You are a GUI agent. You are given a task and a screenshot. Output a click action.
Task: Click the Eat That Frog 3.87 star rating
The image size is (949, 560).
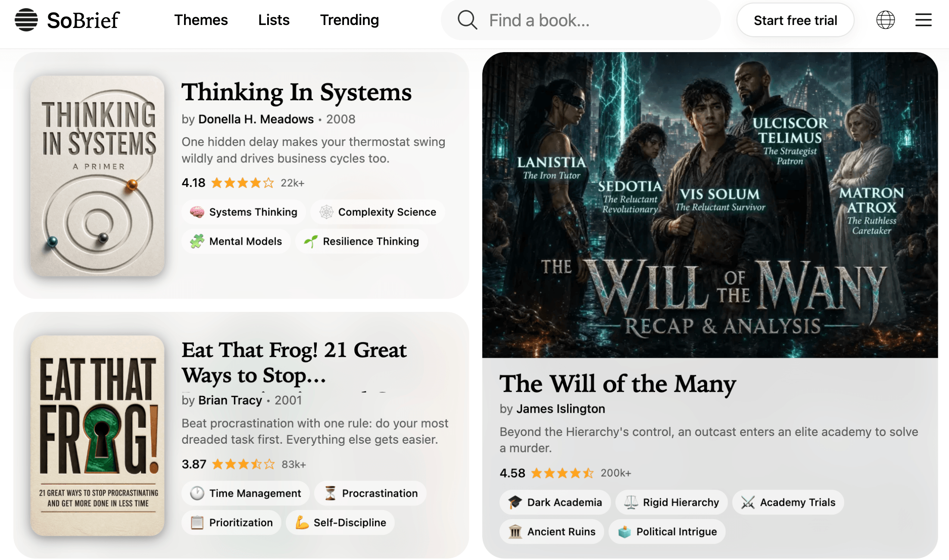point(243,464)
